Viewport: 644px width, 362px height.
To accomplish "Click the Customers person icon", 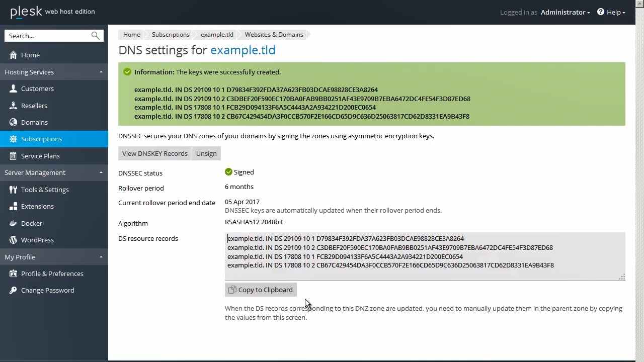I will pyautogui.click(x=13, y=88).
